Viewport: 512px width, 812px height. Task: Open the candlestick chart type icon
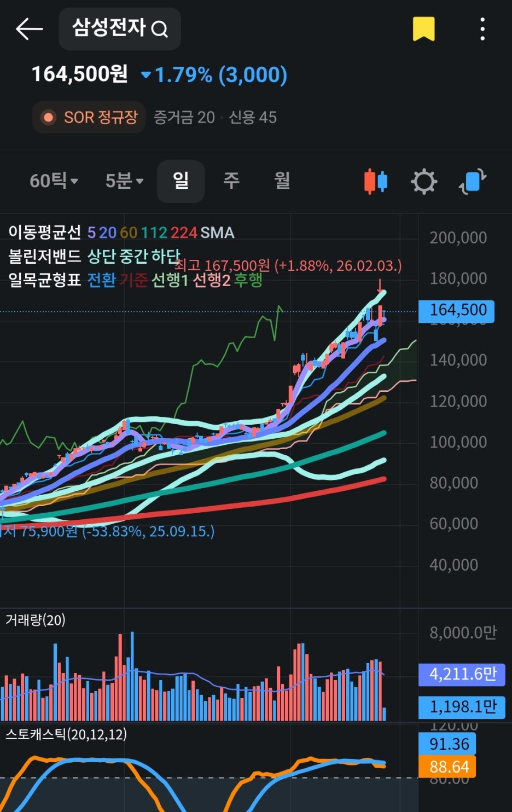click(376, 182)
